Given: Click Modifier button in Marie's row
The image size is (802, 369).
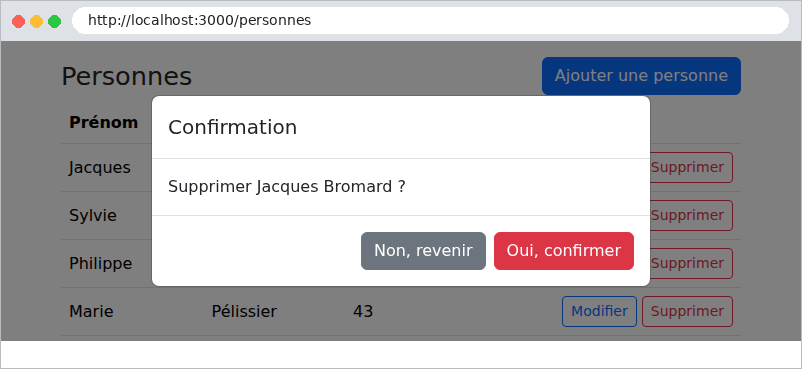Looking at the screenshot, I should (x=599, y=311).
